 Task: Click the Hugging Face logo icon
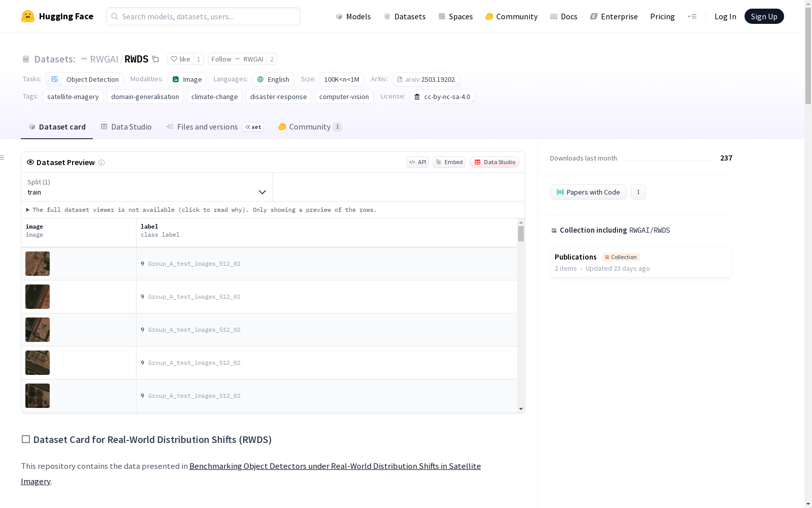coord(28,16)
